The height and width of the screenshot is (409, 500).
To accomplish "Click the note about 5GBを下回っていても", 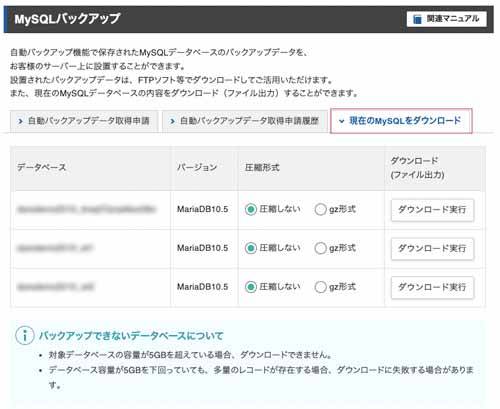I will click(261, 378).
